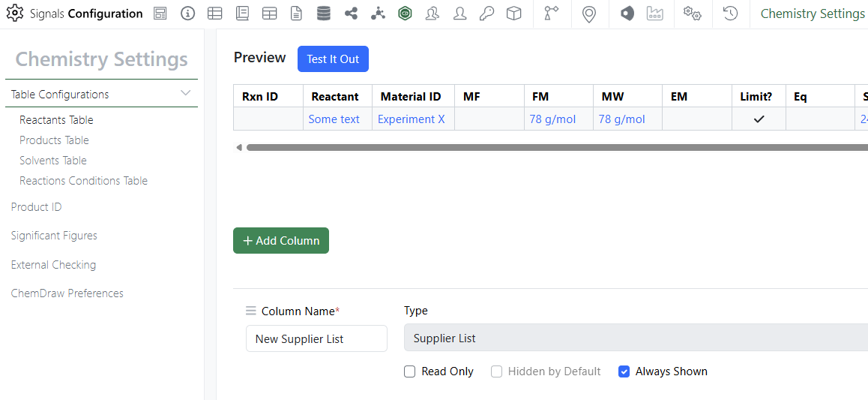Click the double gears settings icon

692,14
